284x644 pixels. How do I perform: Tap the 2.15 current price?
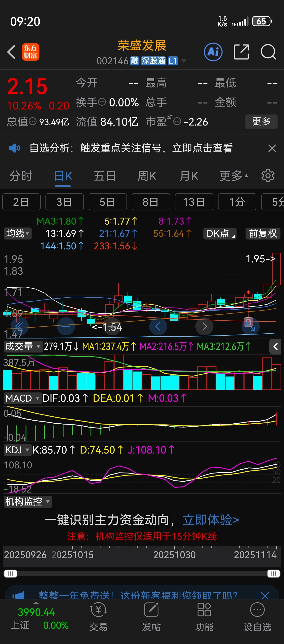pos(27,87)
